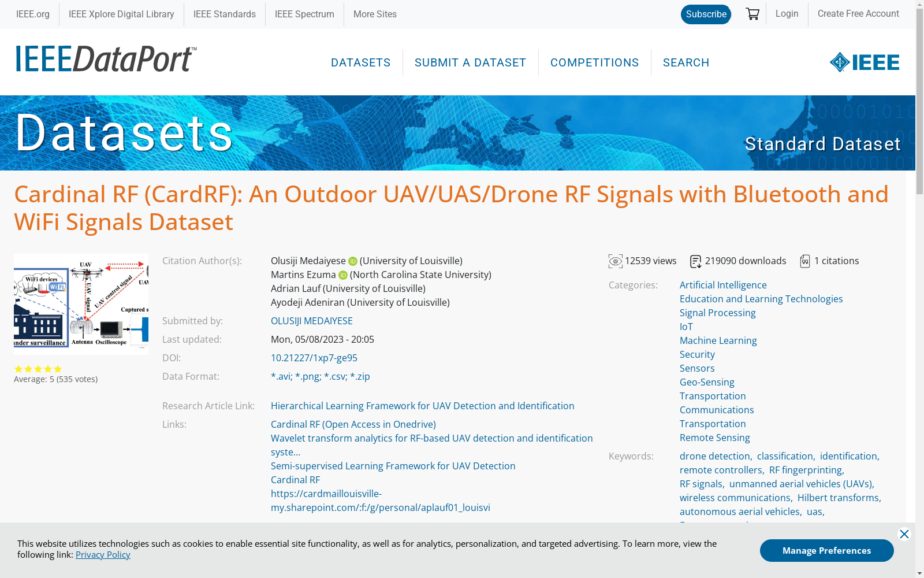Click the drone detection keyword
This screenshot has height=578, width=924.
(x=715, y=456)
